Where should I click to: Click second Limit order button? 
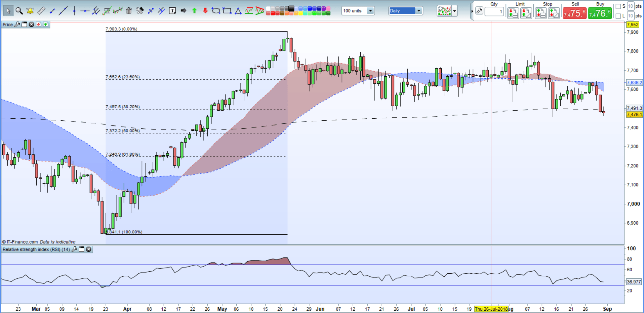tap(526, 13)
